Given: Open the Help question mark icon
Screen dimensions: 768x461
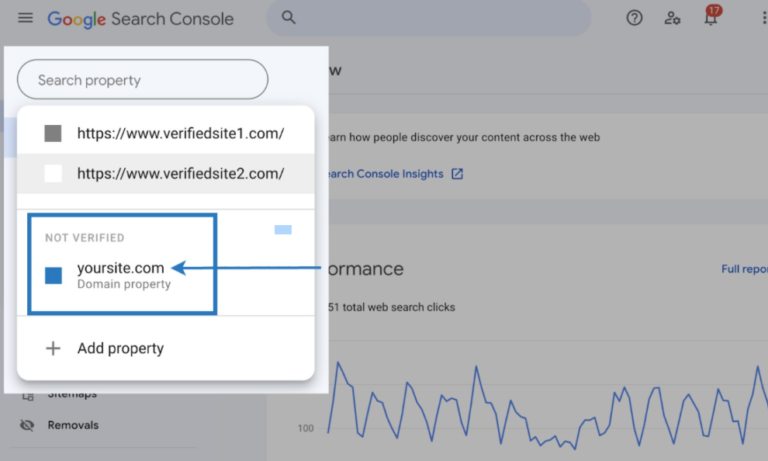Looking at the screenshot, I should [x=634, y=18].
